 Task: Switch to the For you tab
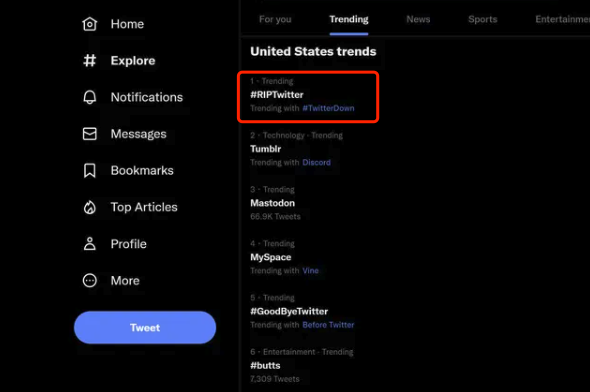tap(275, 20)
